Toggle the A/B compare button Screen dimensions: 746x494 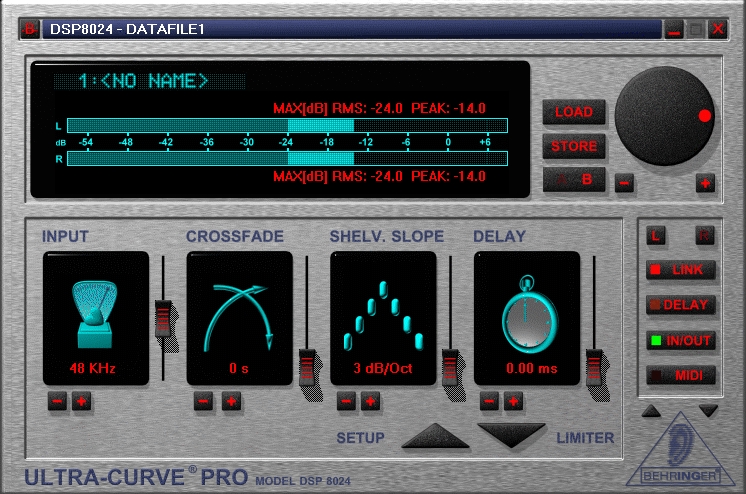574,179
